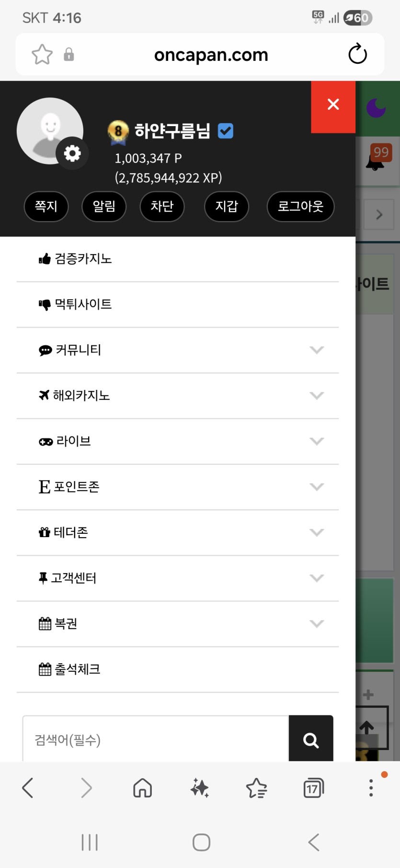Bookmark the page with the star icon
The height and width of the screenshot is (868, 400).
click(42, 54)
